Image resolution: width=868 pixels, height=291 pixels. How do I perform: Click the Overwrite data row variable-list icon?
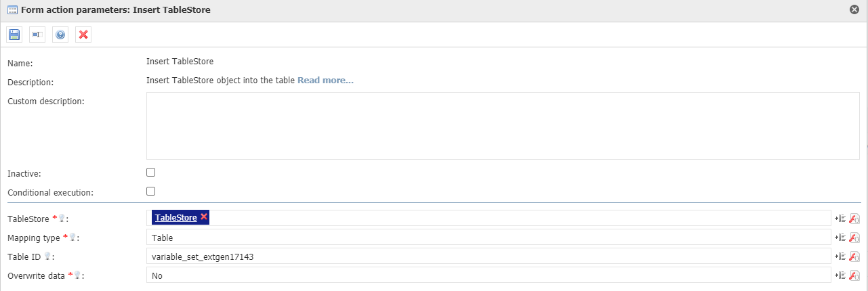point(841,275)
